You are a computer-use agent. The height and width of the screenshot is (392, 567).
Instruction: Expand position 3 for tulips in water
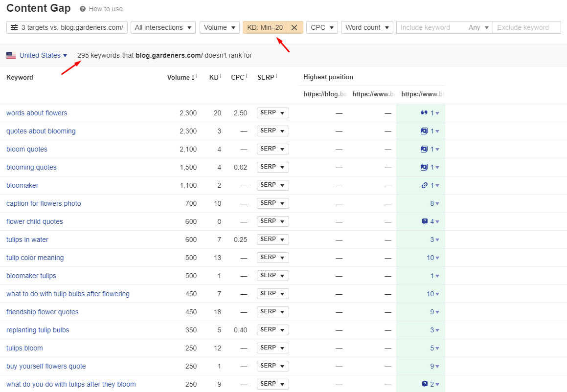point(434,240)
